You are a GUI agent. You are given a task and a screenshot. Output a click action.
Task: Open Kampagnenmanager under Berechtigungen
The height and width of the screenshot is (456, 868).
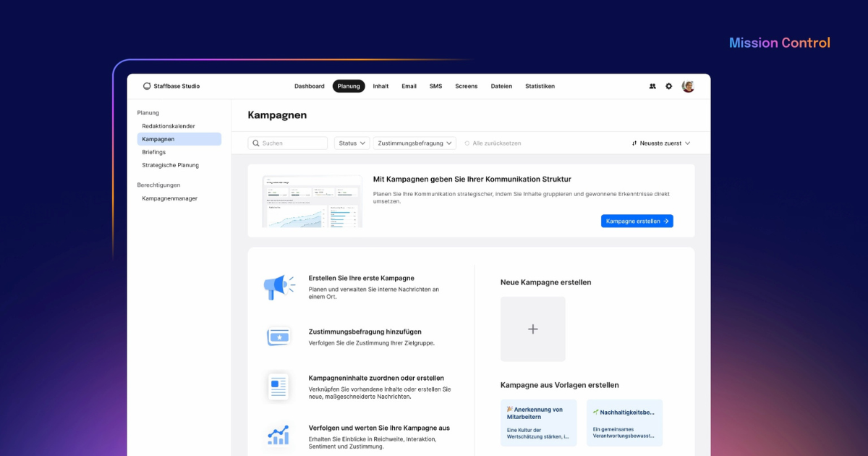point(170,198)
